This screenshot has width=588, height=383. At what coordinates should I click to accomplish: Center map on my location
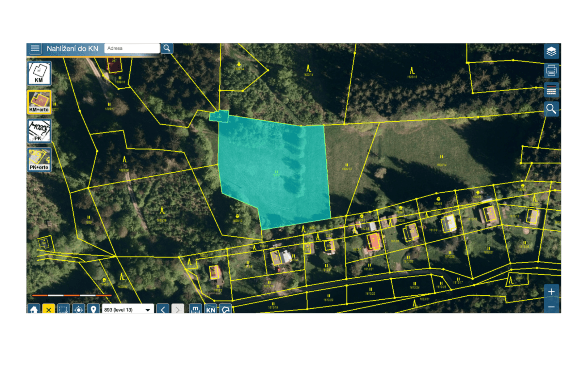click(x=78, y=309)
